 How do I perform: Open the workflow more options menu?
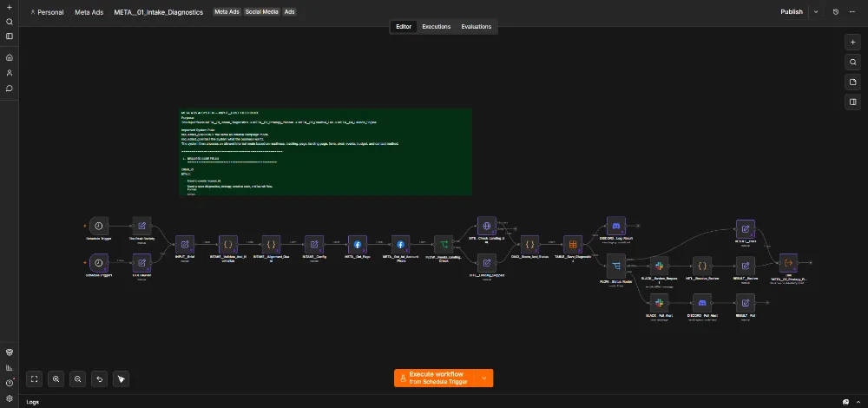[852, 11]
